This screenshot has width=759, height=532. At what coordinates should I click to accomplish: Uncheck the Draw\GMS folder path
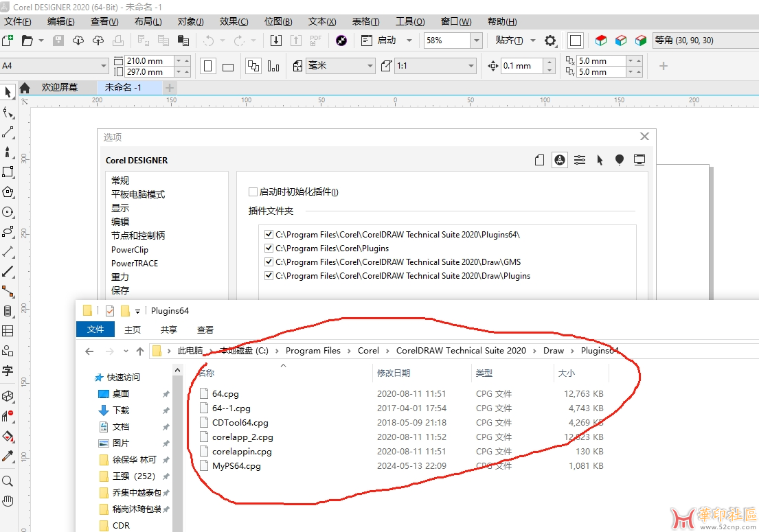point(269,262)
